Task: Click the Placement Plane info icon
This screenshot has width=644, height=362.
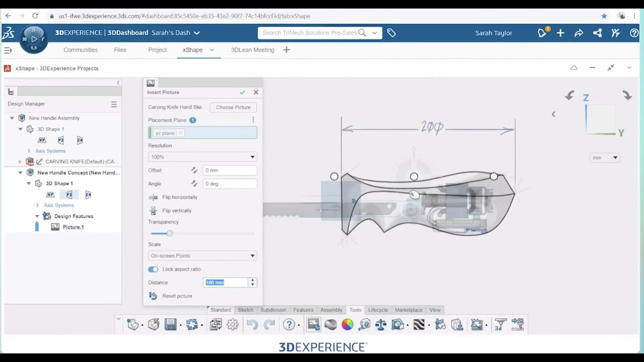Action: (193, 120)
